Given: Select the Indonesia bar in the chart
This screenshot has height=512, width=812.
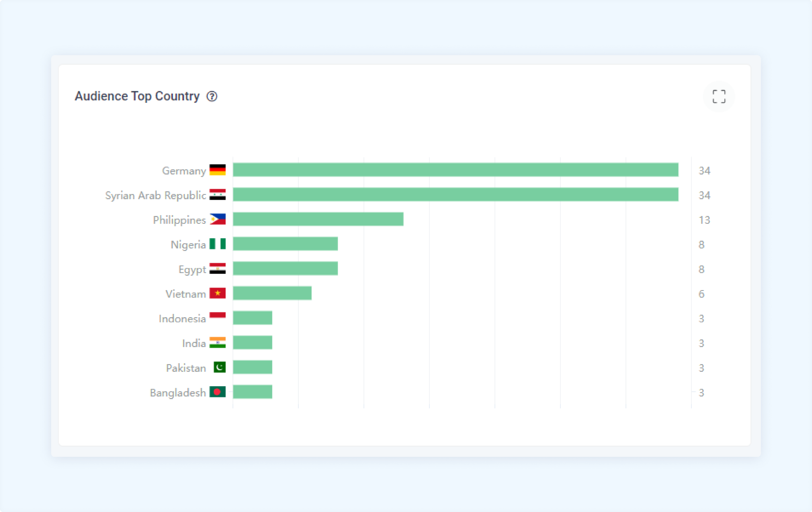Looking at the screenshot, I should click(x=253, y=317).
